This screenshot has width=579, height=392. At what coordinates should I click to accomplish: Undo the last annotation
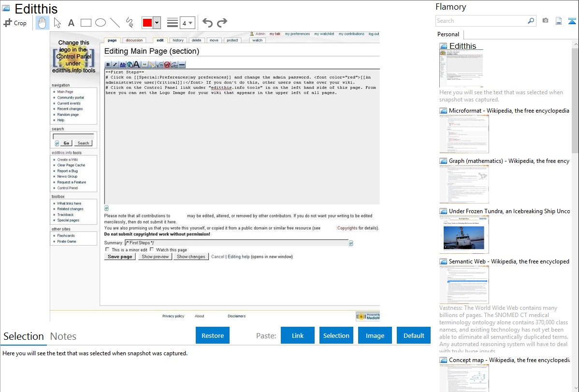click(x=207, y=23)
